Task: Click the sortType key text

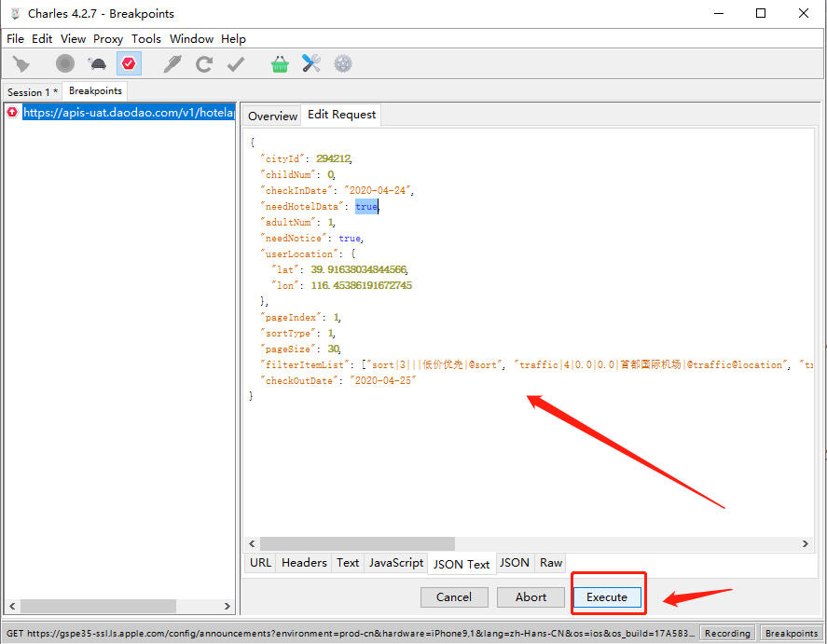Action: pyautogui.click(x=288, y=333)
